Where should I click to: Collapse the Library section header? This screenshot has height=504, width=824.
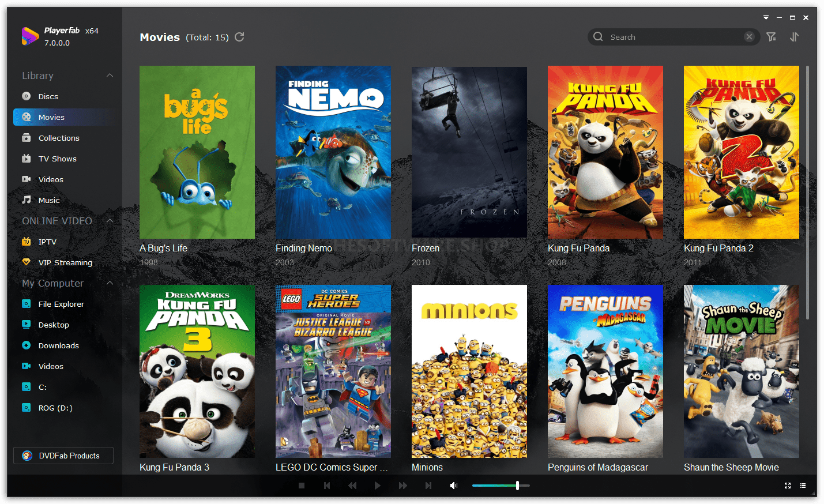109,75
